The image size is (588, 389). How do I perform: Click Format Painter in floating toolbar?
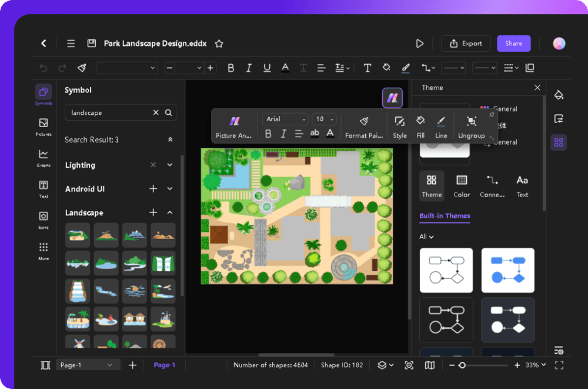(x=364, y=127)
